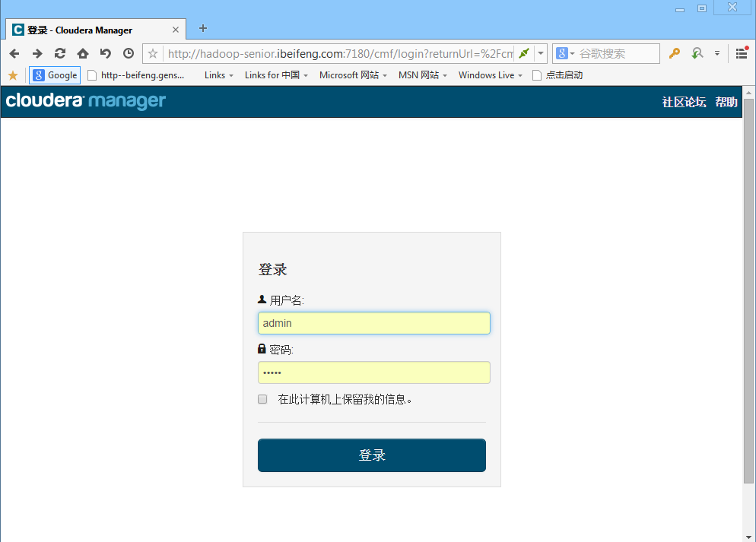Screen dimensions: 756x542
Task: Click the 登录 login button
Action: [x=372, y=455]
